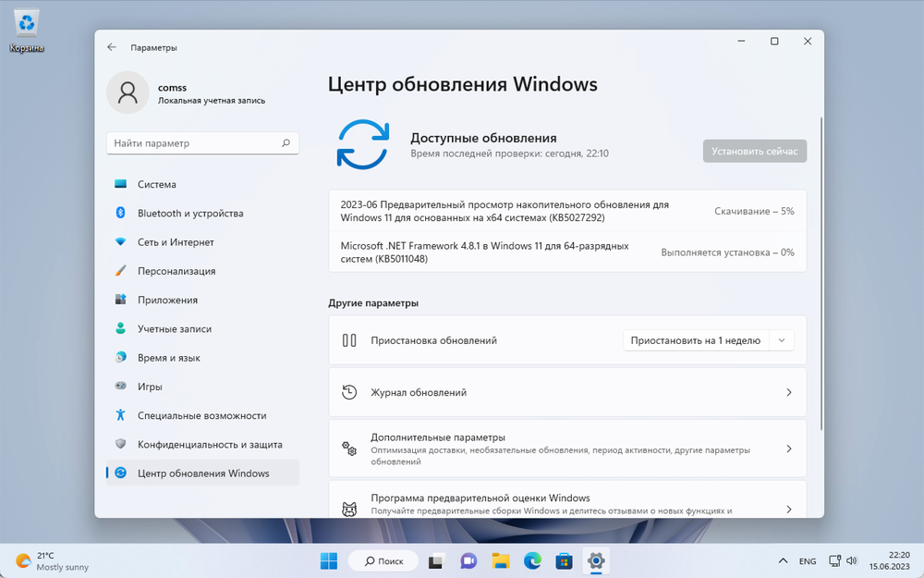Click the Установить сейчас button
924x578 pixels.
click(x=754, y=151)
